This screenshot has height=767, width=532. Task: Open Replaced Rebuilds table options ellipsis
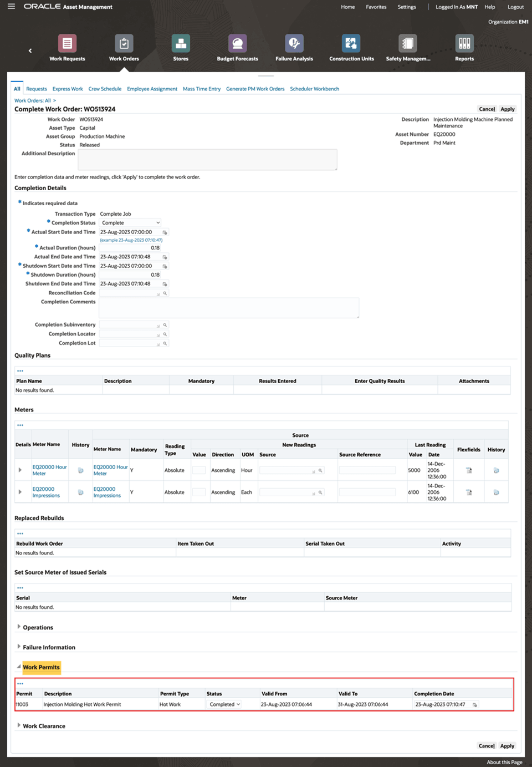pyautogui.click(x=20, y=534)
